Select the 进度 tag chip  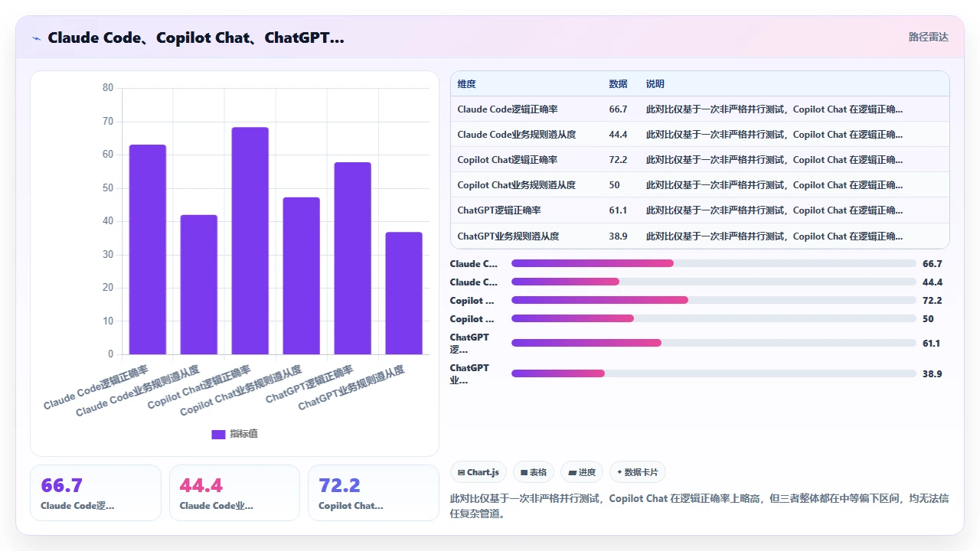tap(582, 472)
